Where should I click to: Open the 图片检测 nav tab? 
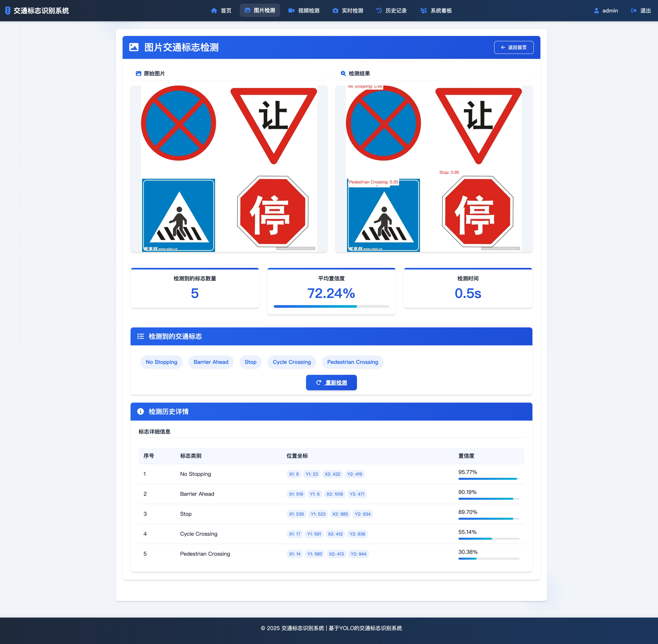pyautogui.click(x=260, y=11)
